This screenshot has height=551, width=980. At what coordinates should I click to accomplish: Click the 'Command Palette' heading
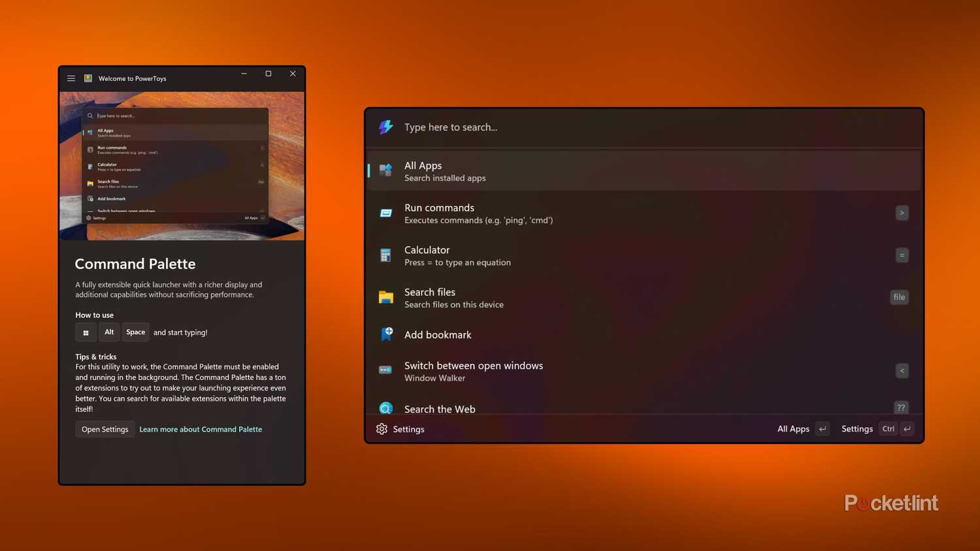135,264
